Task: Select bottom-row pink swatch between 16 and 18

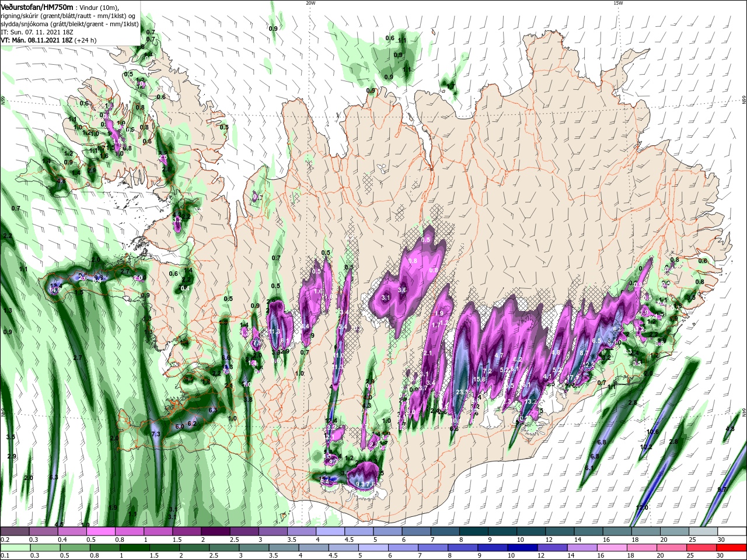Action: [611, 548]
